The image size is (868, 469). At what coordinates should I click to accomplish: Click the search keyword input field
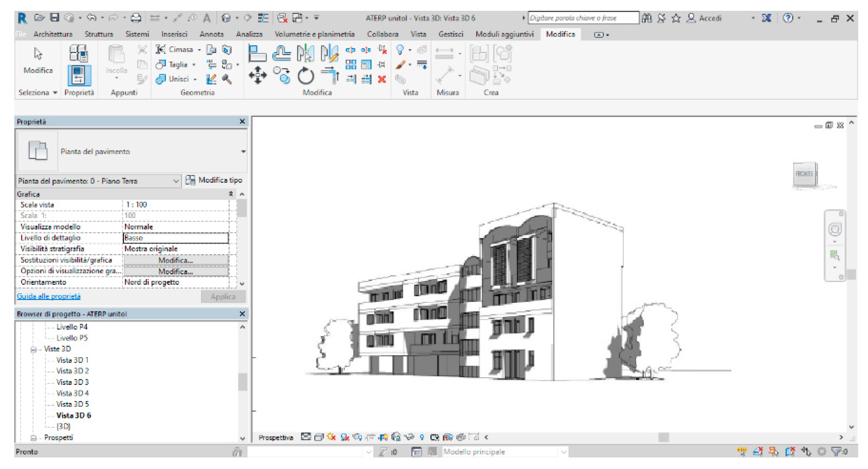(583, 18)
